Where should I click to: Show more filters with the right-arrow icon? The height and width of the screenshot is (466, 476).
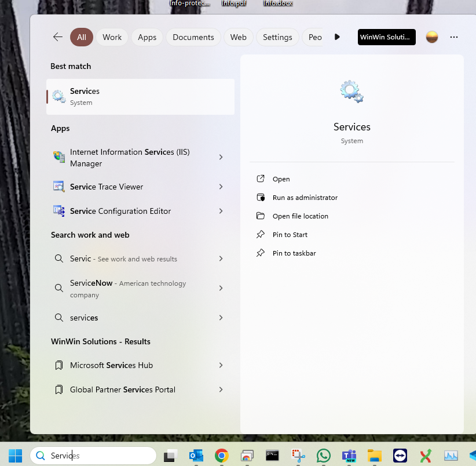(337, 37)
